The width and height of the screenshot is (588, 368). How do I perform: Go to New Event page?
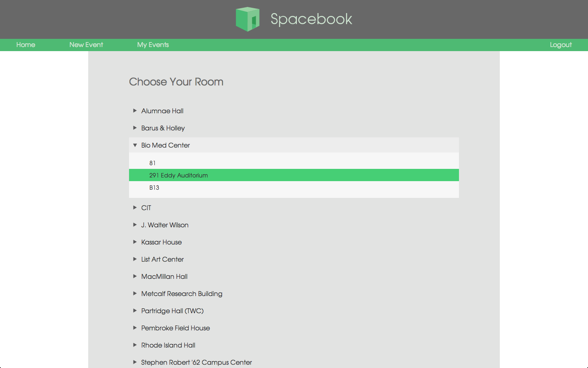pyautogui.click(x=86, y=45)
